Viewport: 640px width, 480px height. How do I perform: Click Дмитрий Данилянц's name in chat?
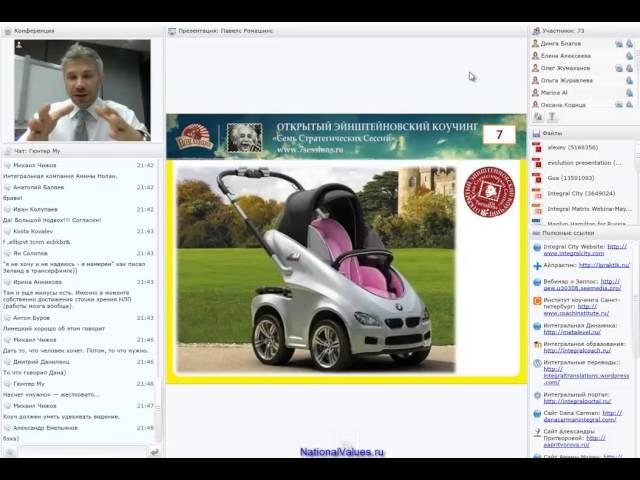pos(41,362)
